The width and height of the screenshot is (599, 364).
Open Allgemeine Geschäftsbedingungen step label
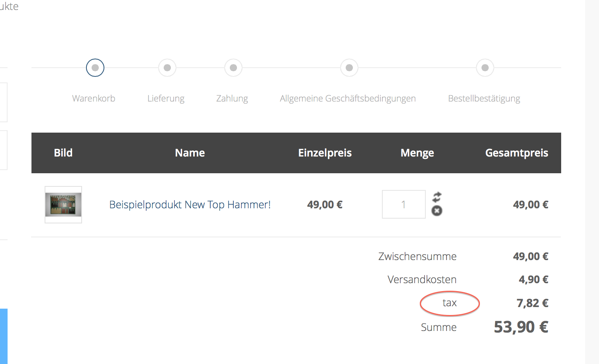[x=348, y=98]
